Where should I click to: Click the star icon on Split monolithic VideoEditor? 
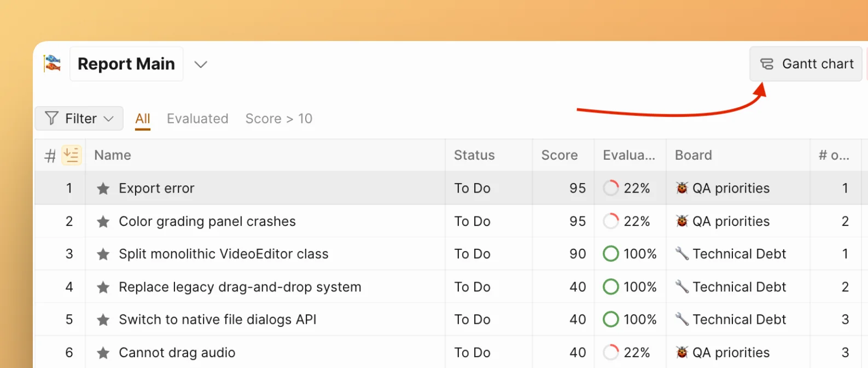pyautogui.click(x=103, y=254)
